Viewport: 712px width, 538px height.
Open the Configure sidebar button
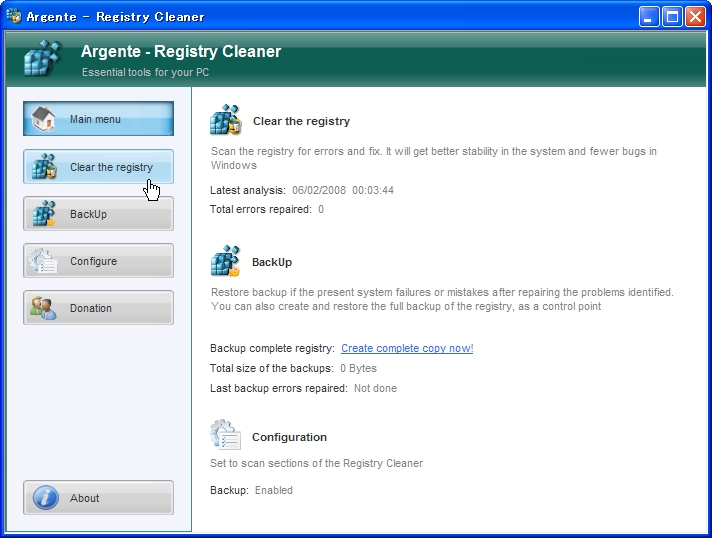[98, 261]
